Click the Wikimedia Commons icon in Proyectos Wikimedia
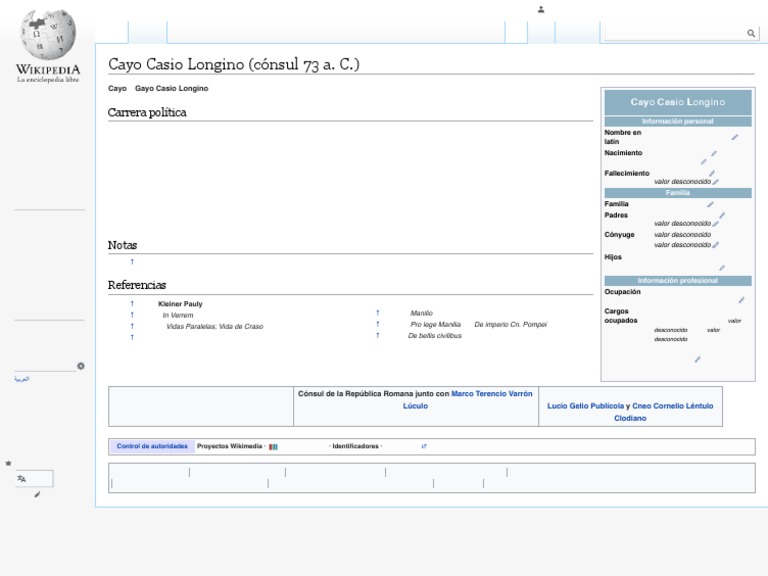The width and height of the screenshot is (768, 576). coord(273,447)
